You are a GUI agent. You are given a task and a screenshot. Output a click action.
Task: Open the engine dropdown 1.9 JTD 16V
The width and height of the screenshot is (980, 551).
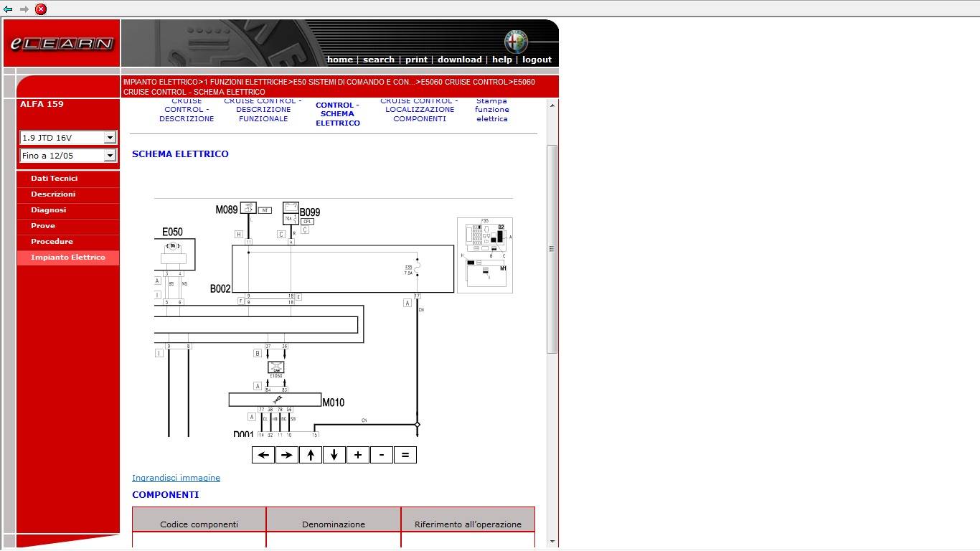[68, 138]
